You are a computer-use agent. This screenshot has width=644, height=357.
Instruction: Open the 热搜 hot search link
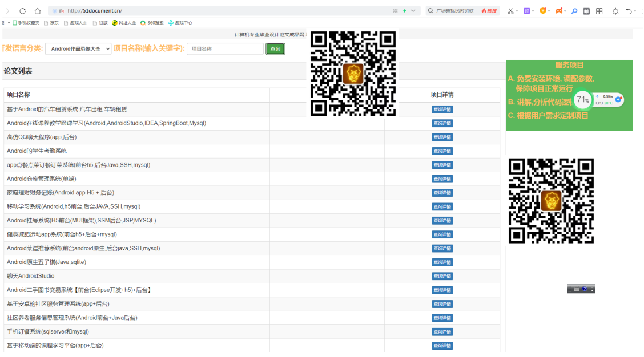point(489,11)
